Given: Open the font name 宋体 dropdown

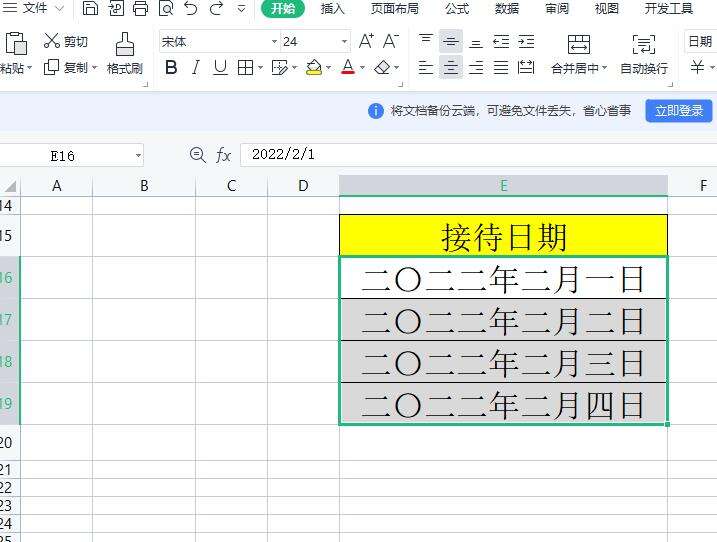Looking at the screenshot, I should (274, 42).
